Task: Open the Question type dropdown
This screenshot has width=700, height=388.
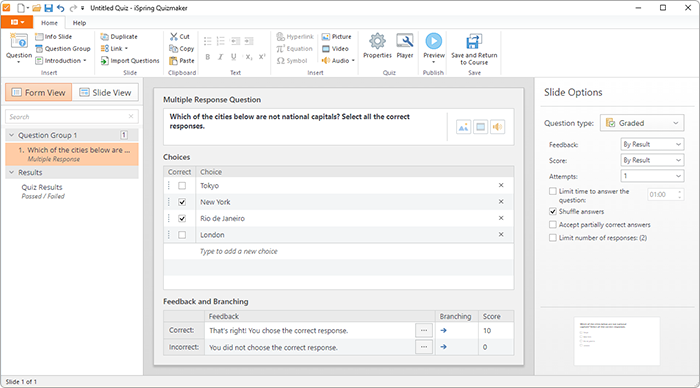Action: (x=642, y=123)
